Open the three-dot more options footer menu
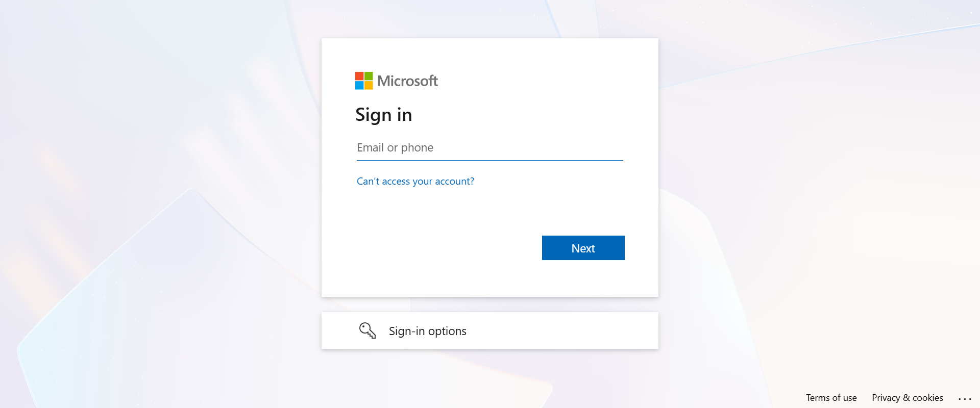Viewport: 980px width, 408px height. coord(965,399)
